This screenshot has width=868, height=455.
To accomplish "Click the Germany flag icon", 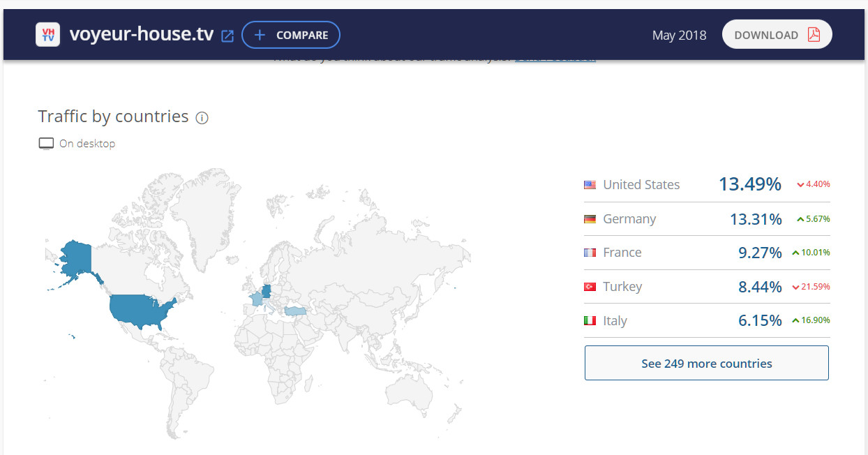I will point(590,219).
